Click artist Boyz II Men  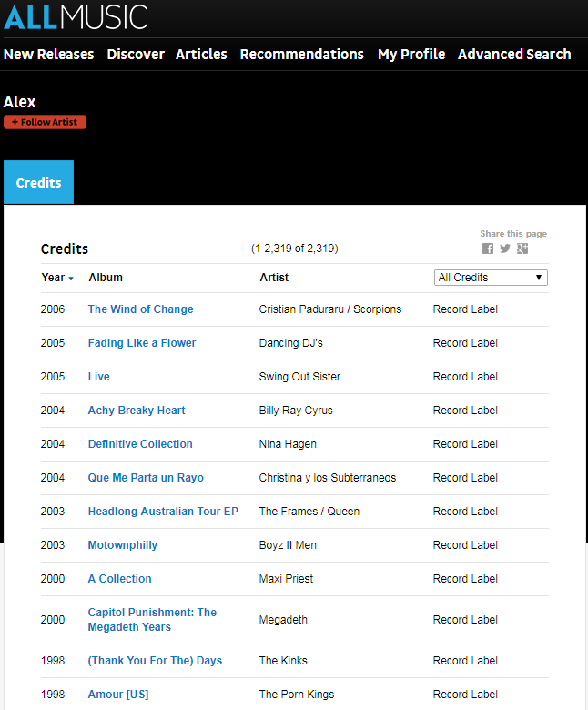pyautogui.click(x=288, y=544)
